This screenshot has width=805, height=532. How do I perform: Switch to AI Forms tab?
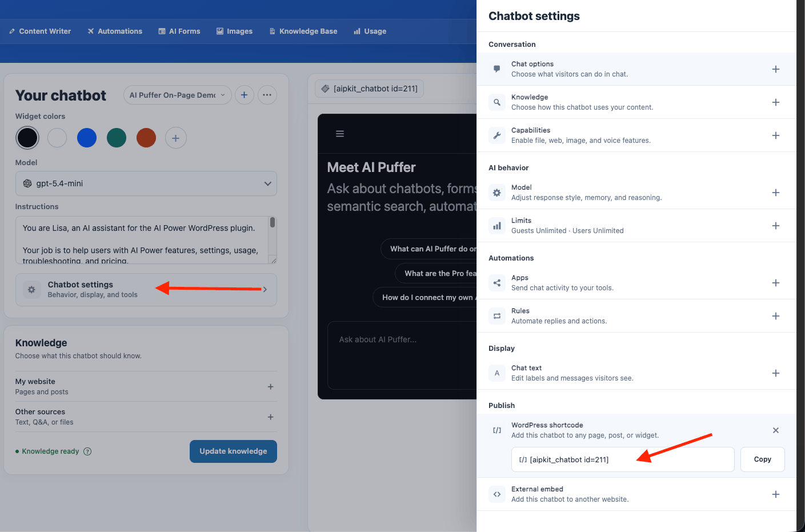click(x=179, y=31)
